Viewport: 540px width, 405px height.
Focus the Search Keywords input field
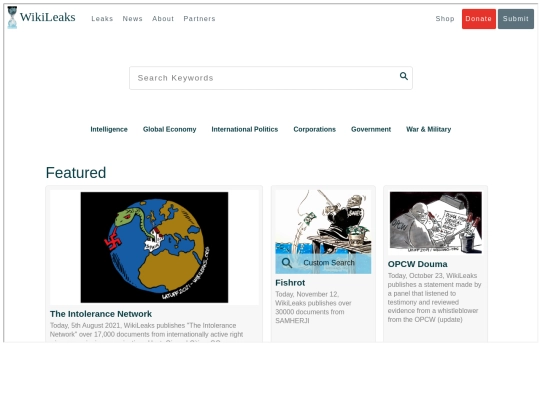(271, 78)
